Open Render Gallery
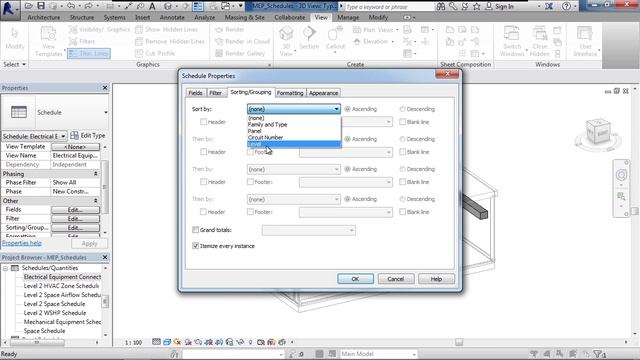 click(x=240, y=53)
